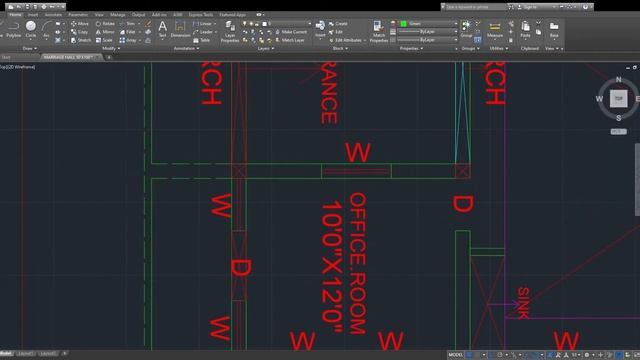Select the Text annotation tool
The width and height of the screenshot is (640, 360).
click(162, 29)
